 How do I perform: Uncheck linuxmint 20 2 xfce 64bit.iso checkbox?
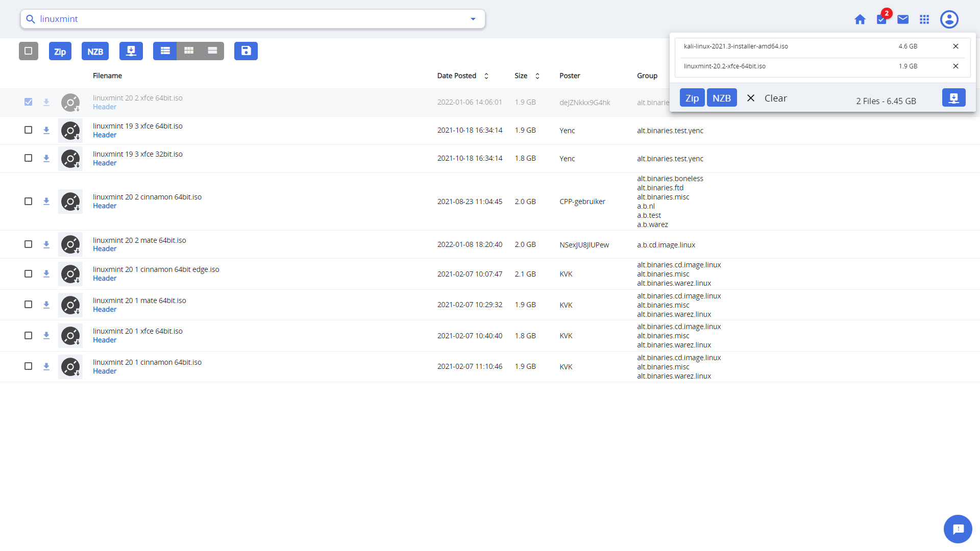(x=29, y=102)
